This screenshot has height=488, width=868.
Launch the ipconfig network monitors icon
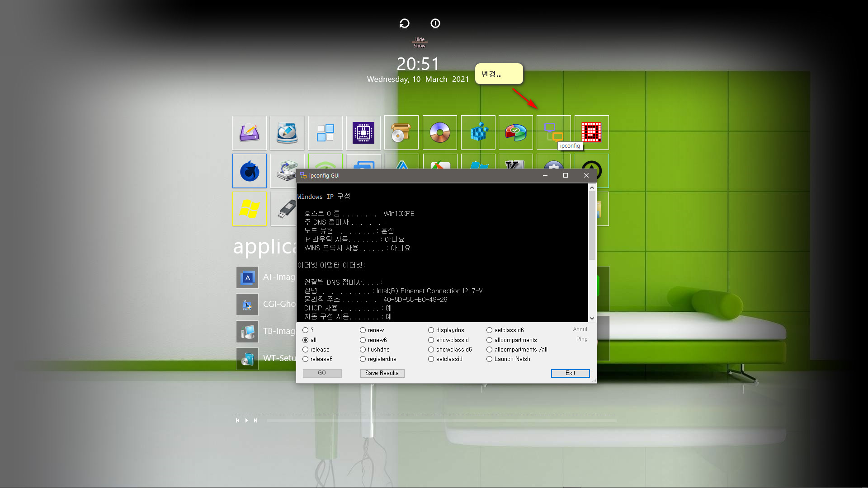tap(554, 133)
